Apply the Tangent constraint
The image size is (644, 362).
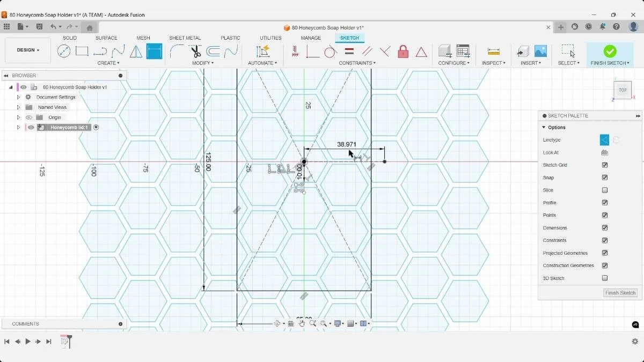pos(331,51)
